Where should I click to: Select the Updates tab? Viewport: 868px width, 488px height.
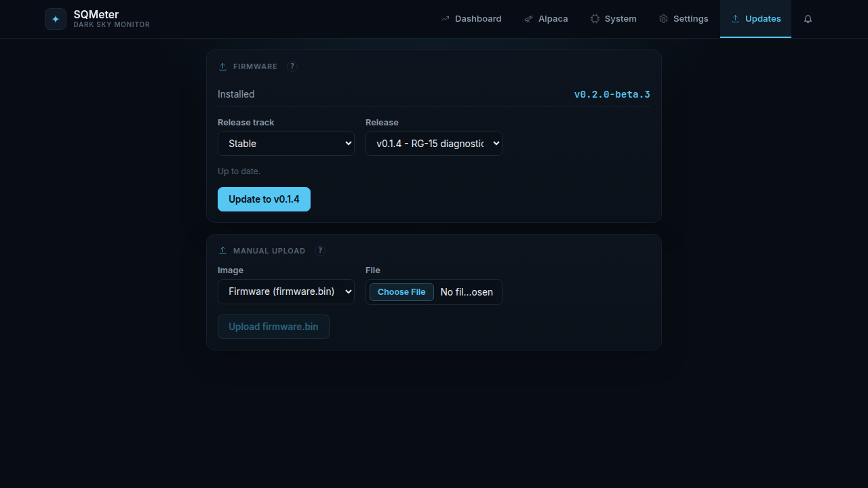coord(755,19)
